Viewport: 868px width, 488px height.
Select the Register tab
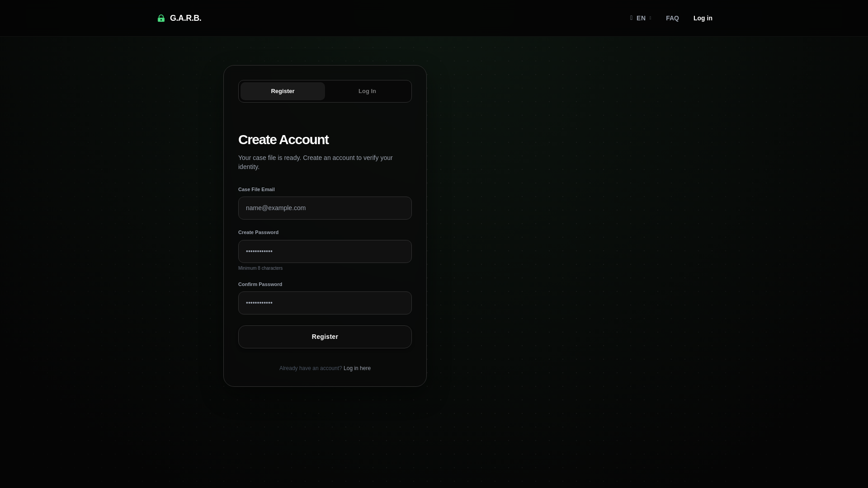tap(283, 91)
